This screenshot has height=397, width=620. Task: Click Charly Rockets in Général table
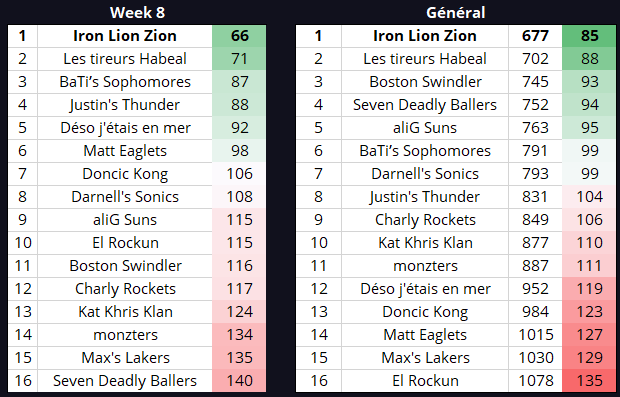pos(425,219)
